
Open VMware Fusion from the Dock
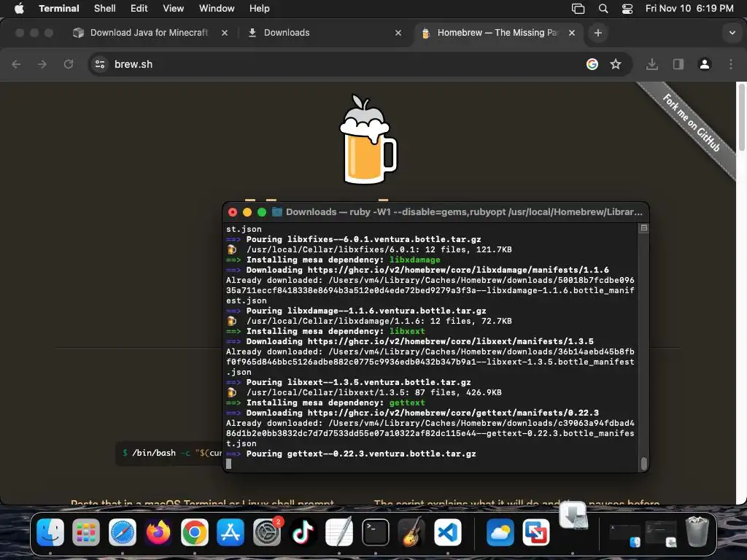pyautogui.click(x=536, y=532)
